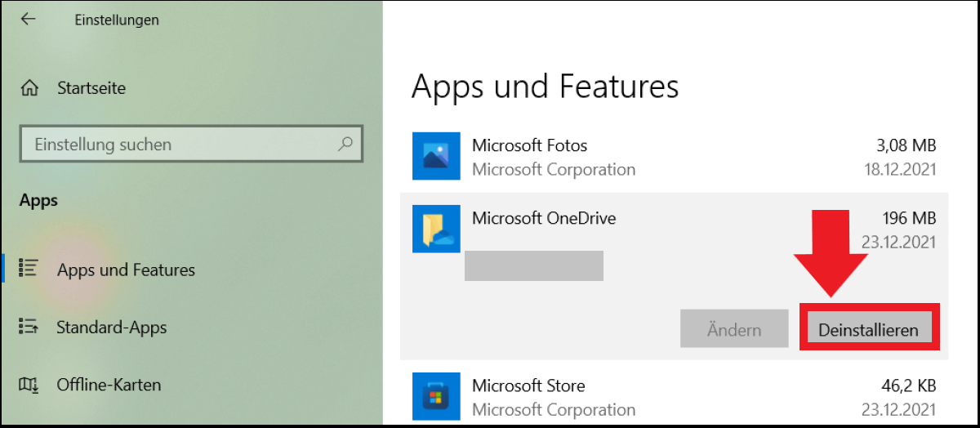Viewport: 980px width, 428px height.
Task: Click the Apps und Features list icon
Action: pos(29,269)
